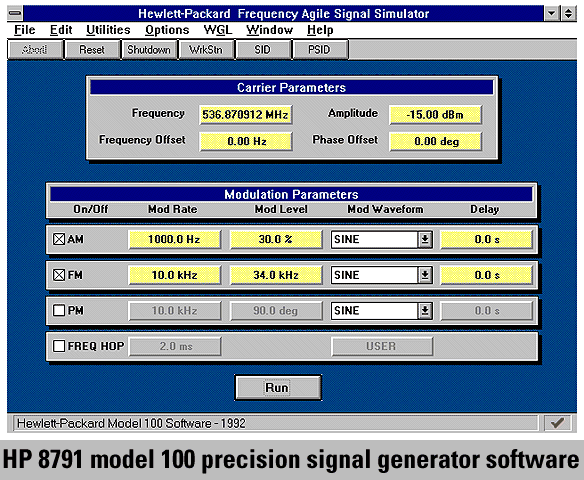Enable the FREQ HOP checkbox

click(59, 346)
